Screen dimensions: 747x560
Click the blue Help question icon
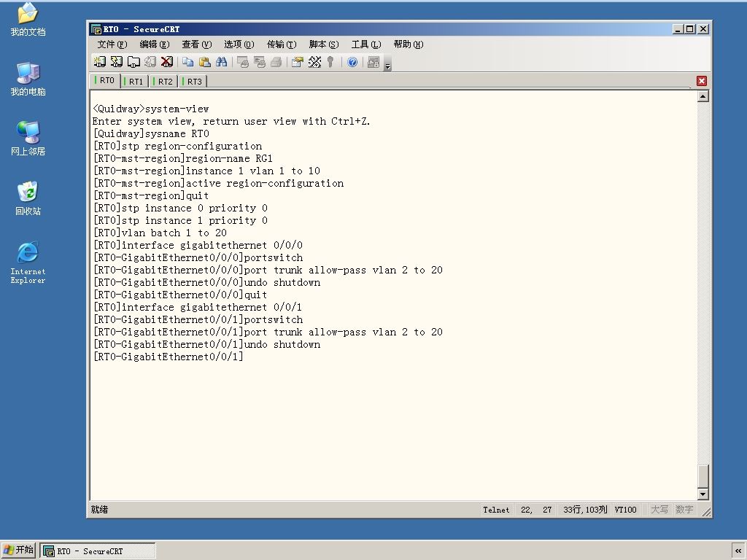[352, 62]
